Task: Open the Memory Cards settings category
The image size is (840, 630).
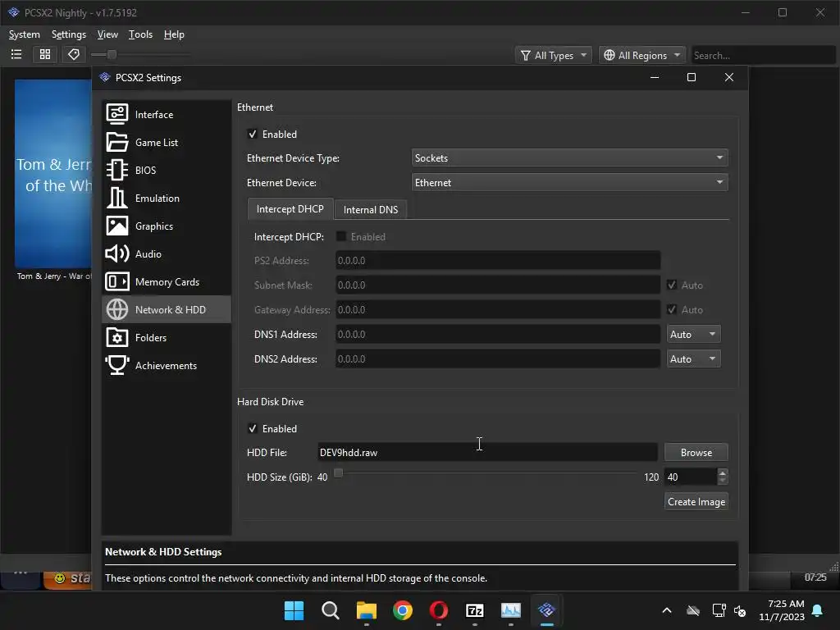Action: 166,282
